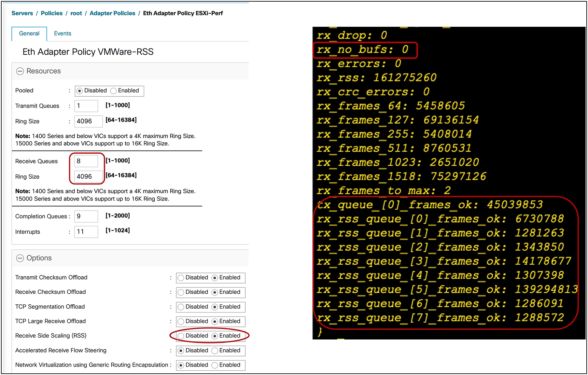Disable Receive Side Scaling (RSS)
The height and width of the screenshot is (375, 588).
(x=181, y=336)
